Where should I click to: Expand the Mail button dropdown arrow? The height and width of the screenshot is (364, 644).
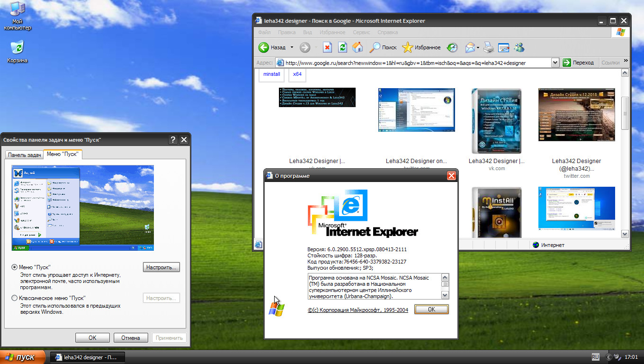pos(478,47)
